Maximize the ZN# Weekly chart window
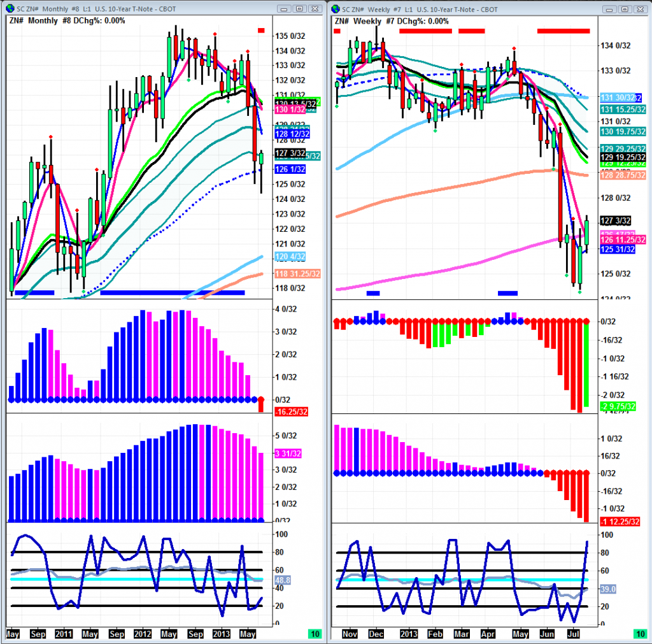 click(x=625, y=9)
